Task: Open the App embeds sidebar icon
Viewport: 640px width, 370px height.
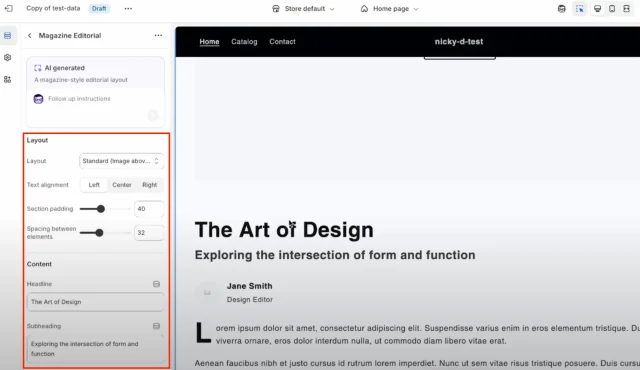Action: pyautogui.click(x=8, y=80)
